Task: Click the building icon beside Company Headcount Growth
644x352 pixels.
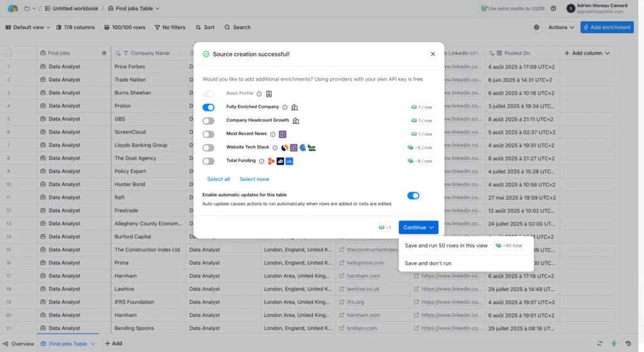Action: click(296, 121)
